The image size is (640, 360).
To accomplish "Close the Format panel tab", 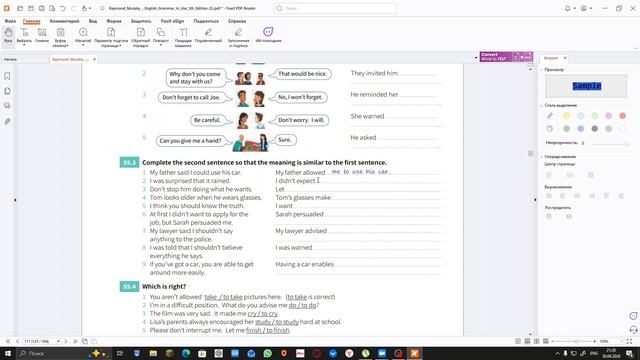I will point(565,58).
